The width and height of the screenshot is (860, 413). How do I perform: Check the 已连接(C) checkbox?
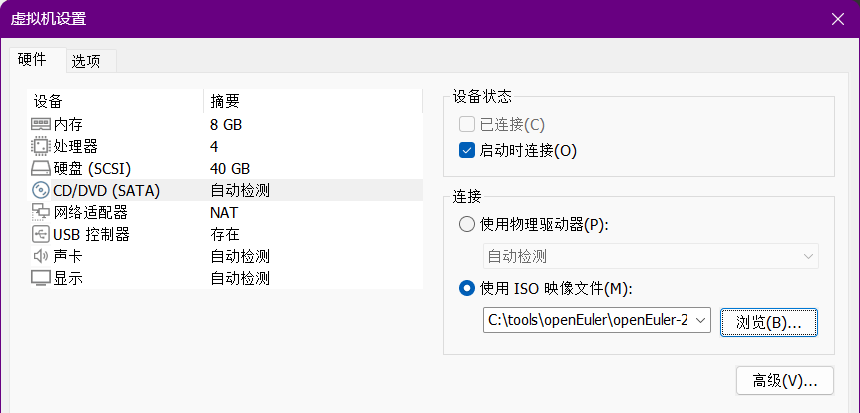point(466,124)
